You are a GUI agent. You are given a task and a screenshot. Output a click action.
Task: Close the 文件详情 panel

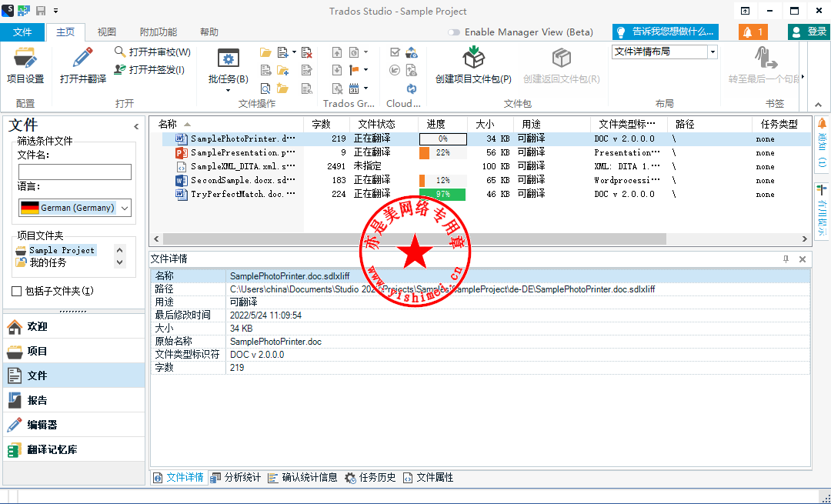point(803,259)
